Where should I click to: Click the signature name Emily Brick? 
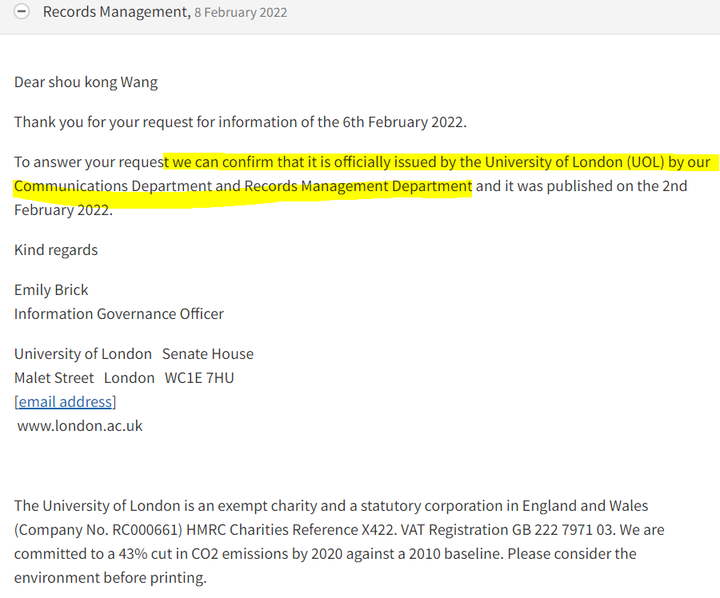51,290
